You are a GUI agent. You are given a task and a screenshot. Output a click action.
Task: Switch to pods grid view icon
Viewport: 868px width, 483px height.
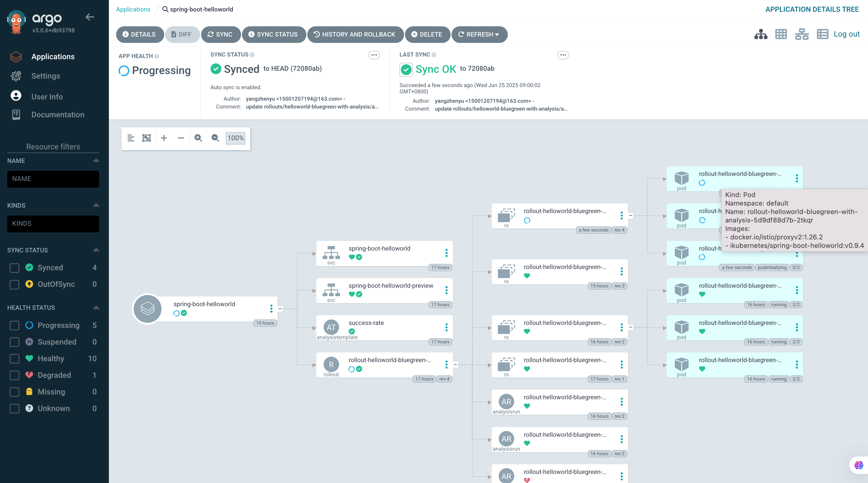(x=781, y=34)
